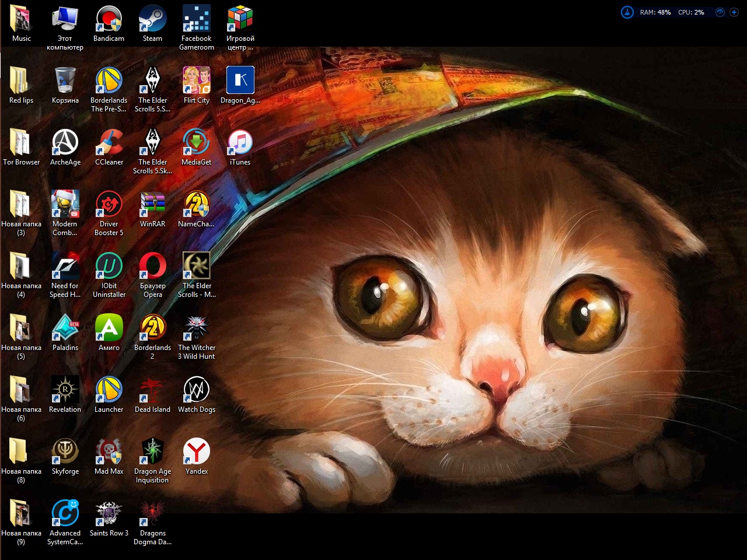
Task: Launch Mad Max shortcut
Action: pyautogui.click(x=109, y=457)
